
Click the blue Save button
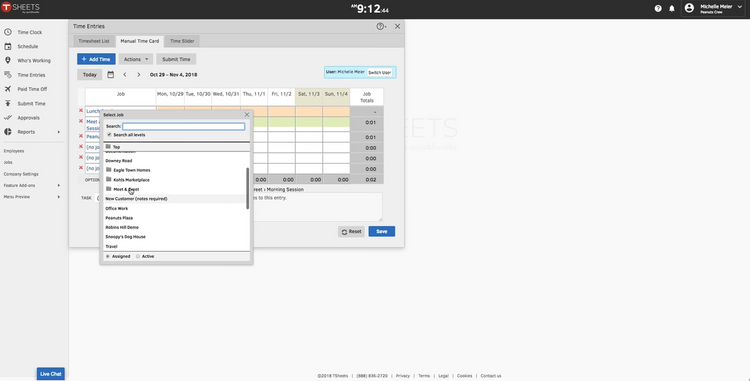382,231
